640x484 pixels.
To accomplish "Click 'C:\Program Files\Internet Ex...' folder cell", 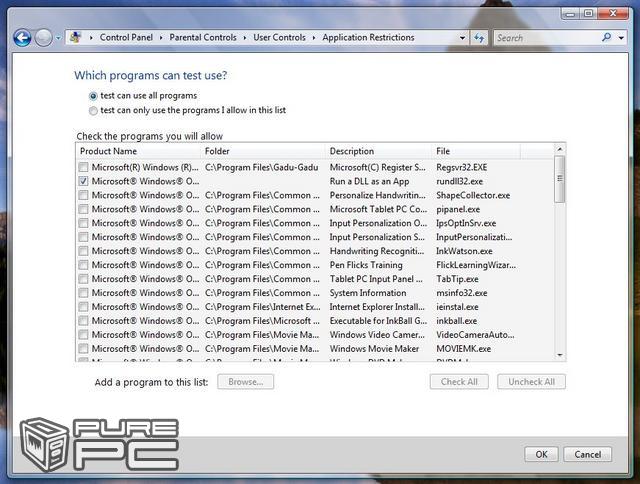I will [262, 307].
